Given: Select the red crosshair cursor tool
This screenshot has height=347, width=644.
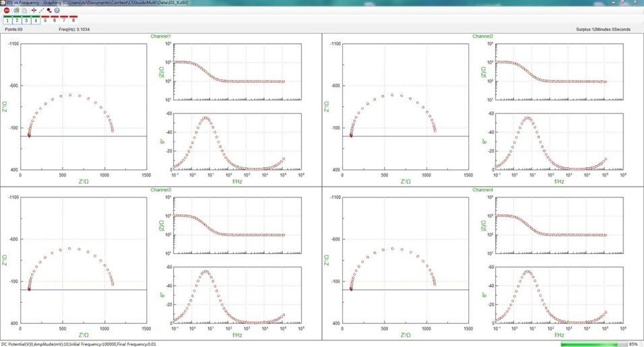Looking at the screenshot, I should tap(34, 11).
